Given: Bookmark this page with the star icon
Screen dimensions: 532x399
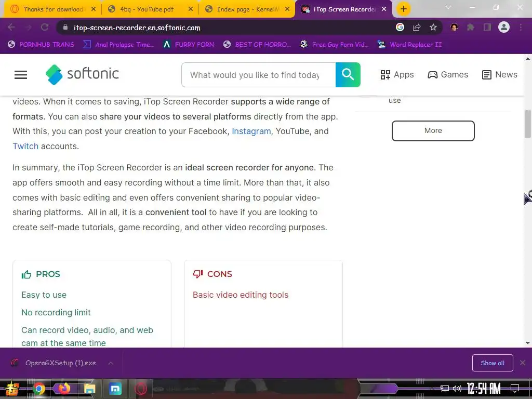Looking at the screenshot, I should 433,28.
